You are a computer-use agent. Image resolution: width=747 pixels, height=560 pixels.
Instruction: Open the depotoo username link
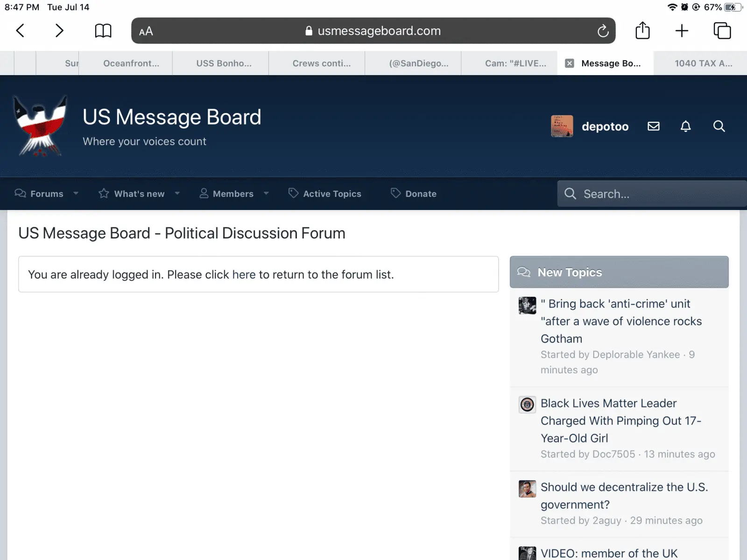[605, 126]
